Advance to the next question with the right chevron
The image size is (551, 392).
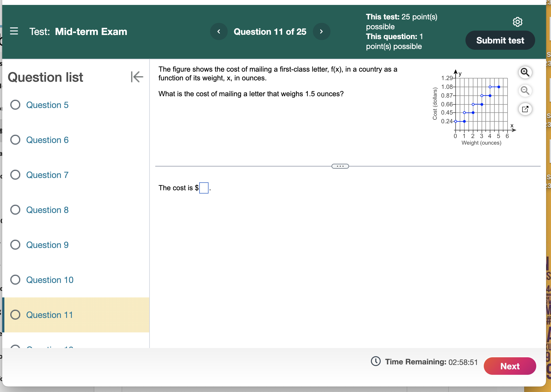[321, 31]
